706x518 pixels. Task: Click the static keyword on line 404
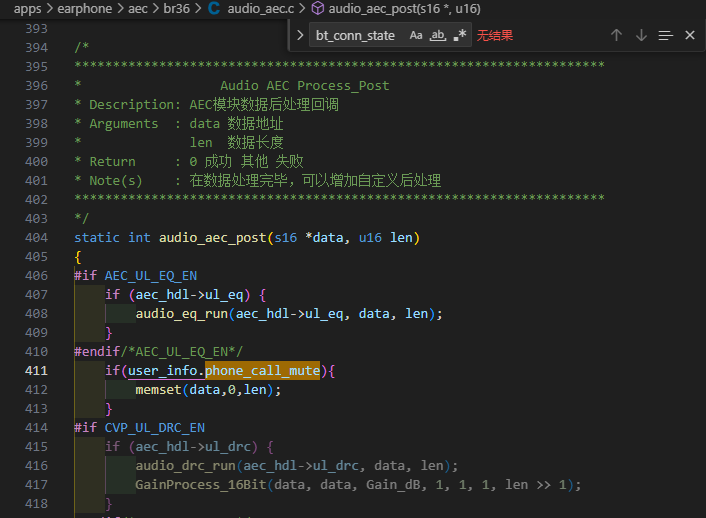(97, 238)
